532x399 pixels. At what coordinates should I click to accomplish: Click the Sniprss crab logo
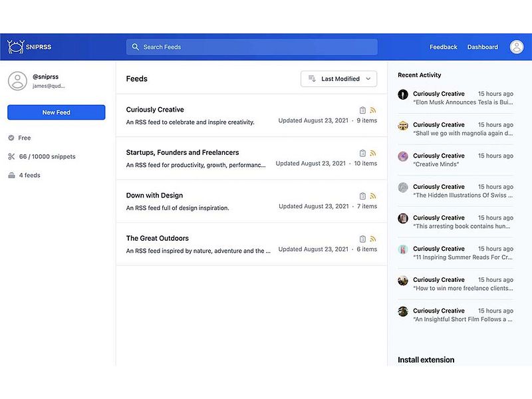15,47
